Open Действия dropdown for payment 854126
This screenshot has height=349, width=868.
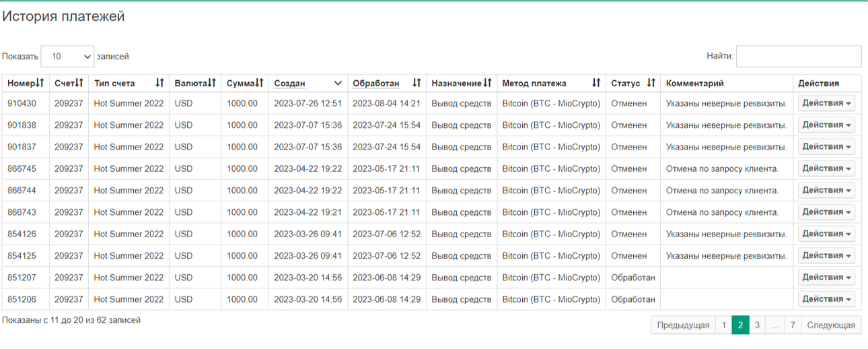tap(826, 234)
